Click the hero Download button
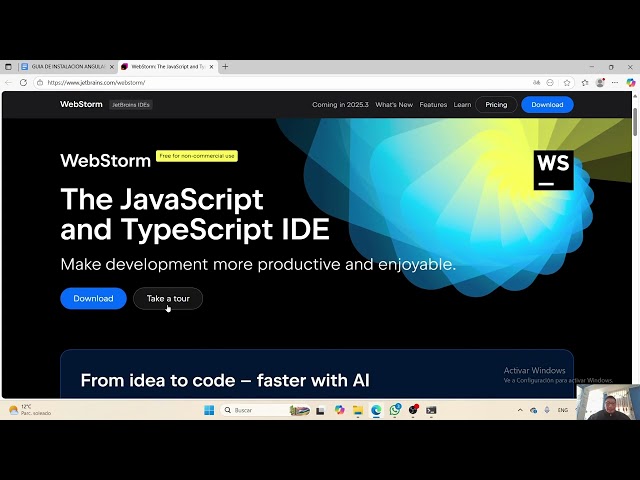640x480 pixels. 93,298
